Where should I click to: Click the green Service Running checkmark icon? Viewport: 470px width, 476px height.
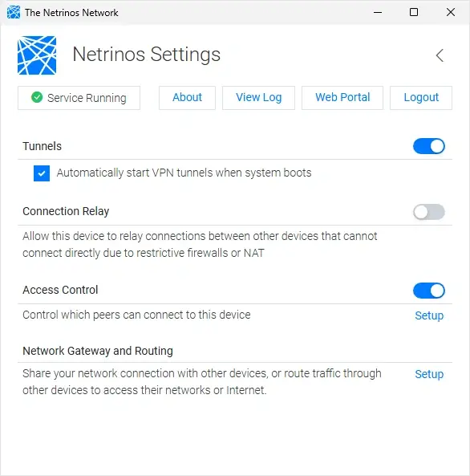(x=37, y=97)
